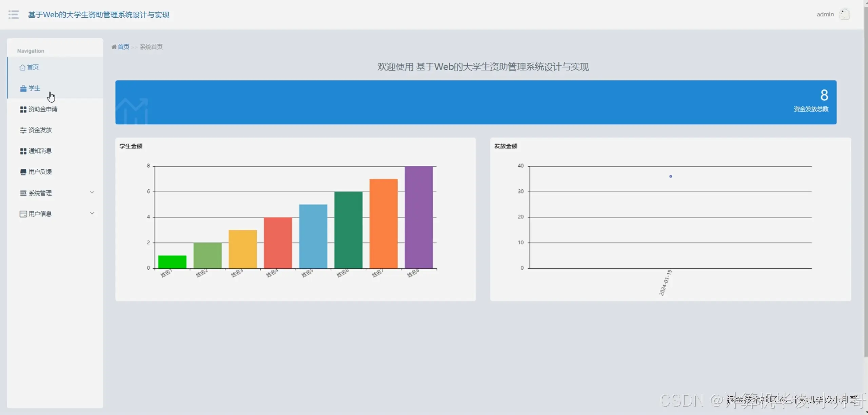868x415 pixels.
Task: Click the briefcase icon next to 学生
Action: [x=23, y=88]
